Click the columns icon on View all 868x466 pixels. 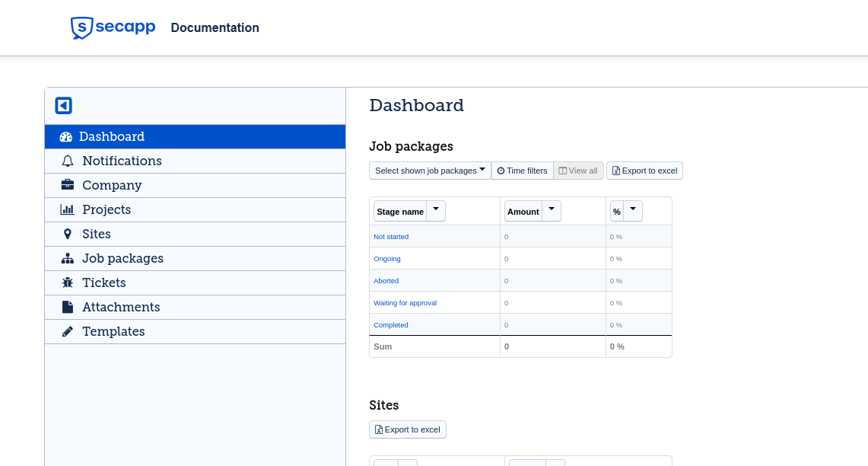click(x=562, y=171)
